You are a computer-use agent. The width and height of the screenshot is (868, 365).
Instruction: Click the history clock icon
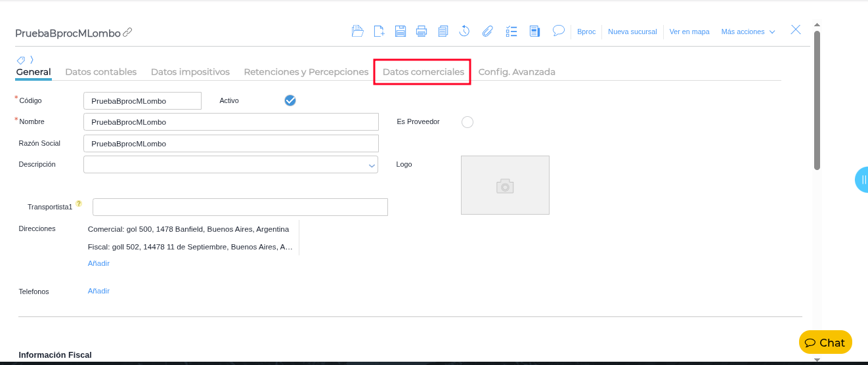coord(464,31)
